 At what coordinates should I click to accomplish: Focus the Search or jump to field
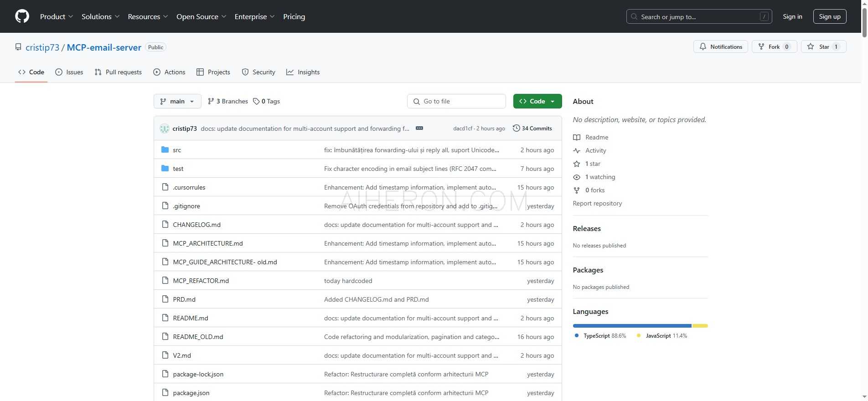[699, 16]
